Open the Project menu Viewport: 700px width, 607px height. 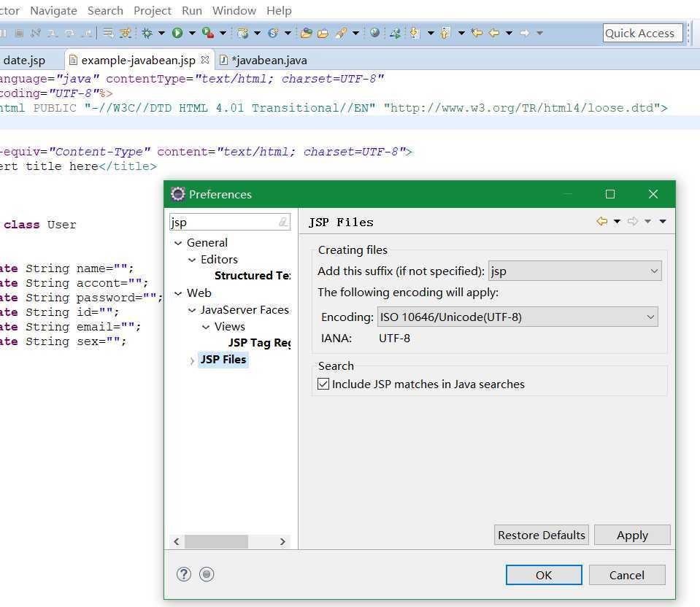point(153,10)
